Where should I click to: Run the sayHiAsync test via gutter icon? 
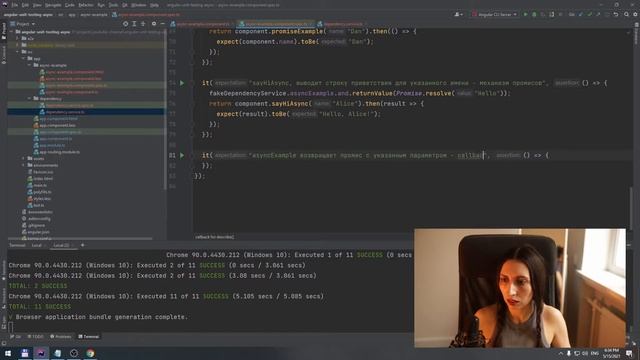[182, 83]
